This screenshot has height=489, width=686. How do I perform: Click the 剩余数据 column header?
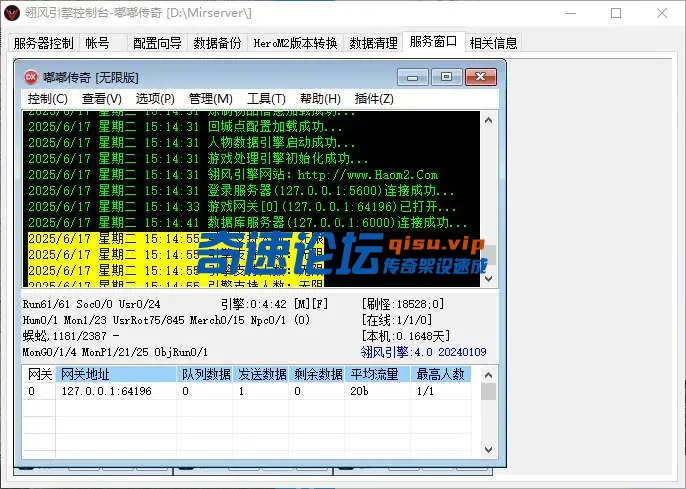tap(318, 374)
